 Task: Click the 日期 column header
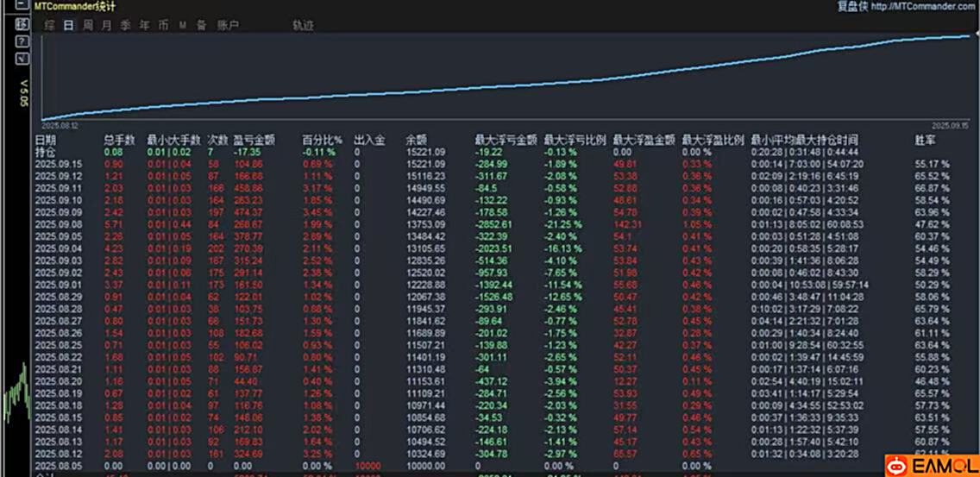click(x=46, y=140)
